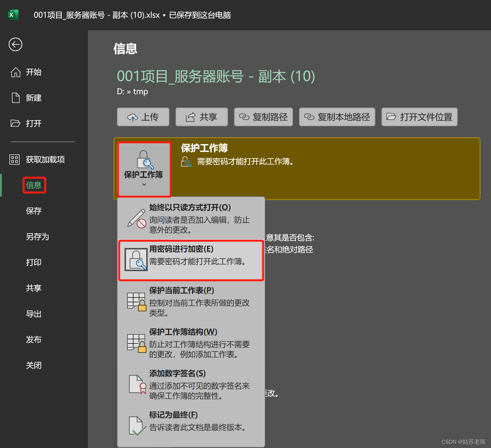Image resolution: width=491 pixels, height=448 pixels.
Task: Click the 上传 button
Action: (x=143, y=117)
